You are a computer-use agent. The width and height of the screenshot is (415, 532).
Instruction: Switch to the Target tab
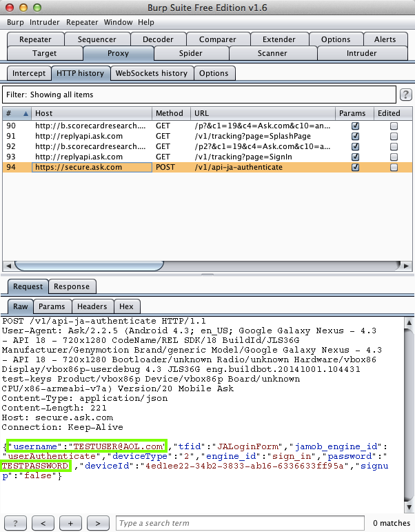[44, 53]
